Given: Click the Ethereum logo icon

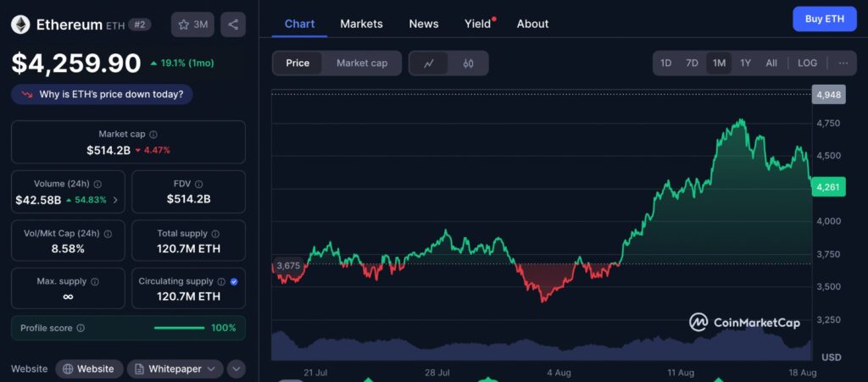Looking at the screenshot, I should (20, 25).
